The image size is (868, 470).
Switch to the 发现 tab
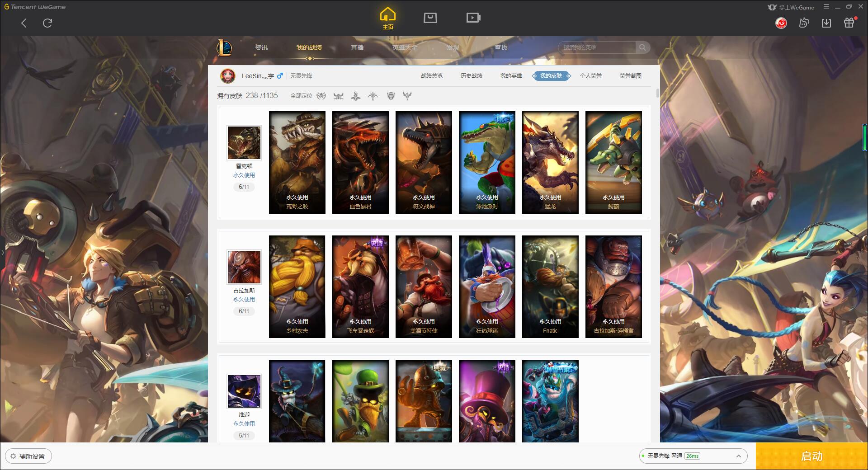coord(453,47)
